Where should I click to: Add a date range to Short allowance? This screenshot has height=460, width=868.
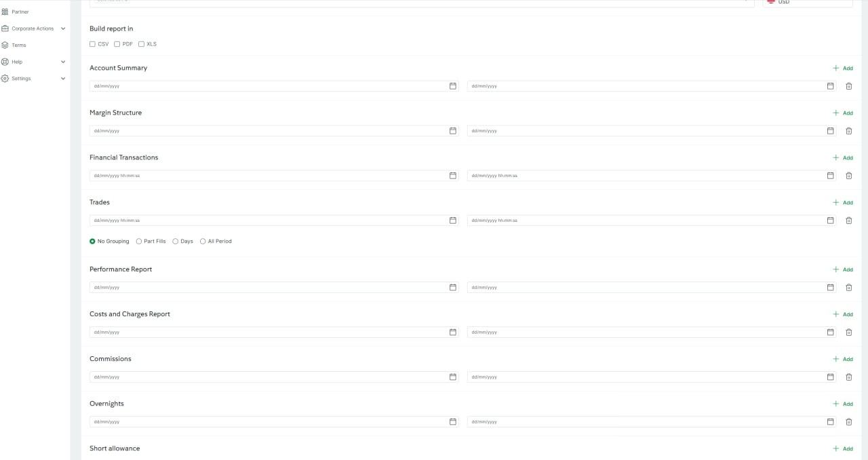tap(843, 448)
